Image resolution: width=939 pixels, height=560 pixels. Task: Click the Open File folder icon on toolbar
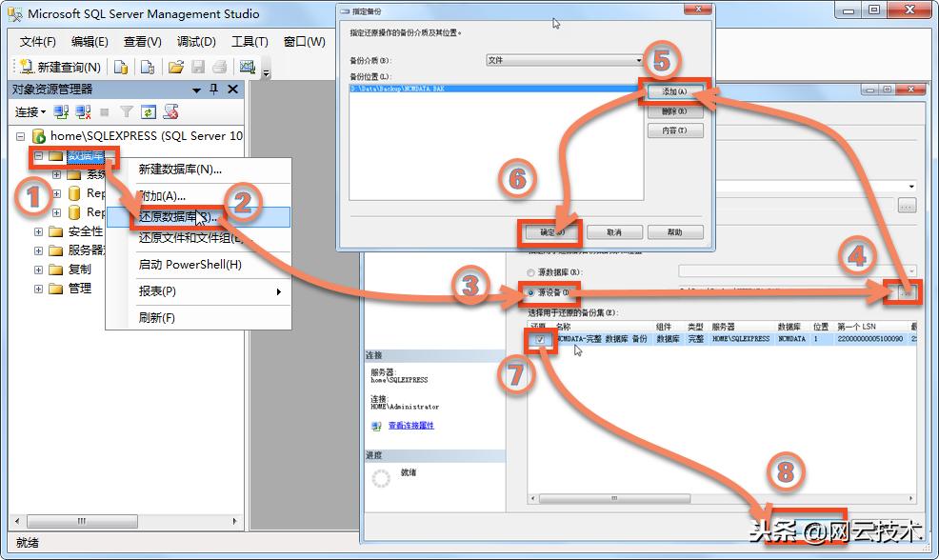176,67
